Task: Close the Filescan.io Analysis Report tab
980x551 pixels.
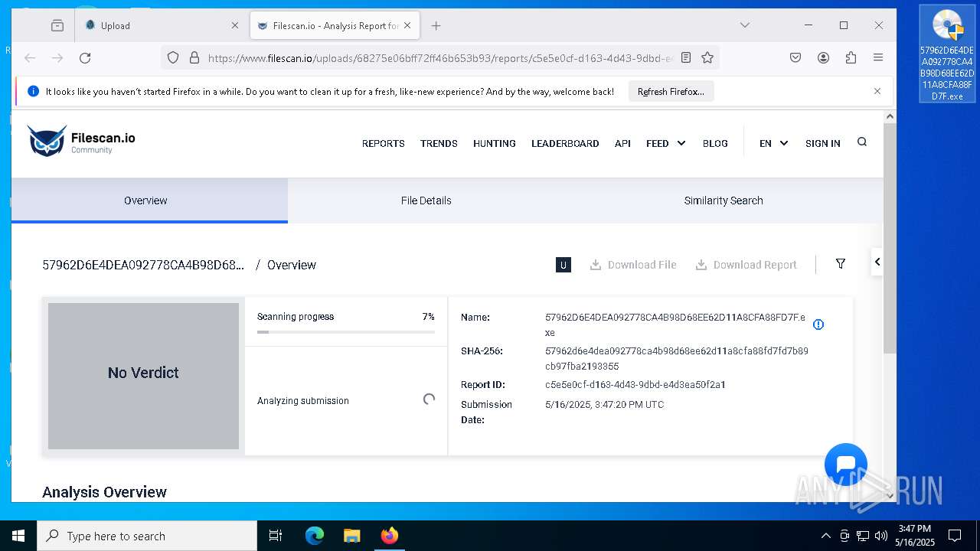Action: (407, 25)
